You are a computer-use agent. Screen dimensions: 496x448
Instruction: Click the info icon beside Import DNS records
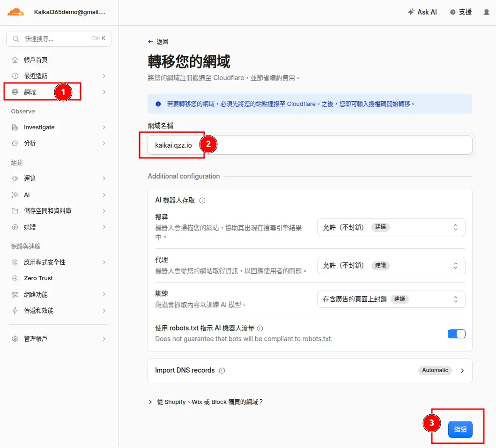coord(222,370)
